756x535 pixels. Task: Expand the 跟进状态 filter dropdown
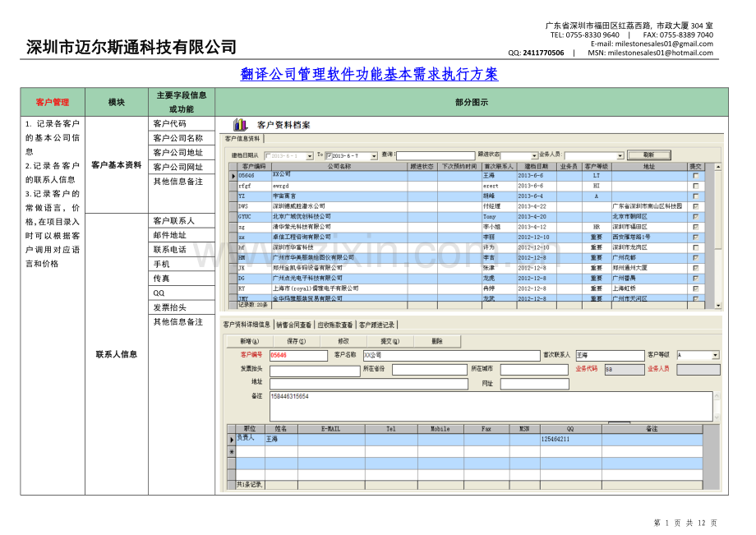(534, 155)
